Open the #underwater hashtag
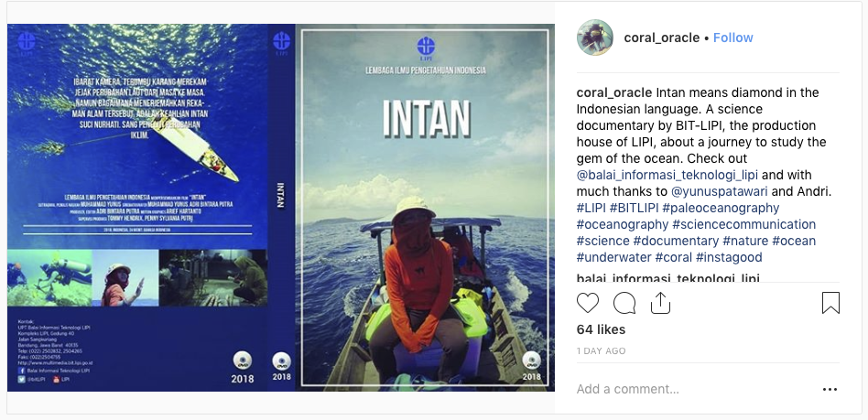 click(x=613, y=257)
